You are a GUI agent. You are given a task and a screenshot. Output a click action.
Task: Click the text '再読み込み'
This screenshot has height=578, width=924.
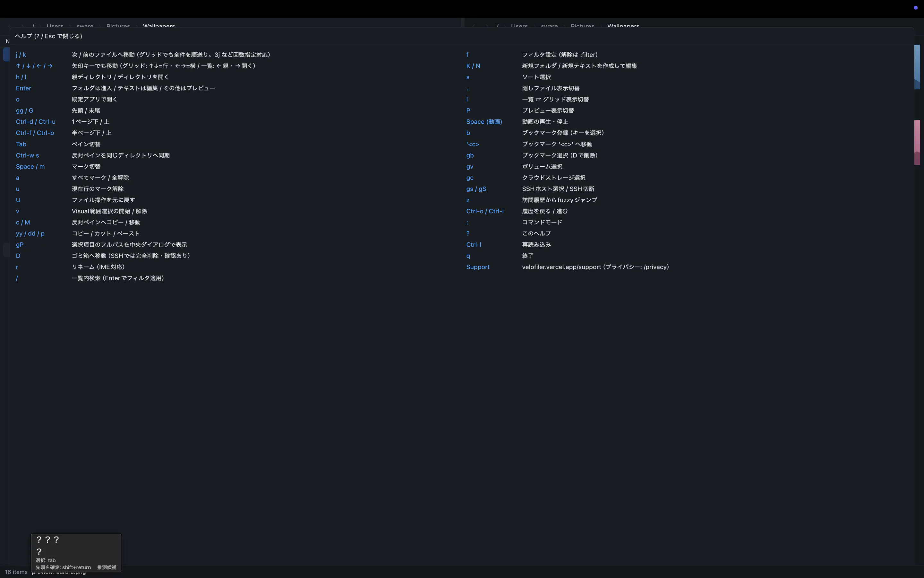536,244
